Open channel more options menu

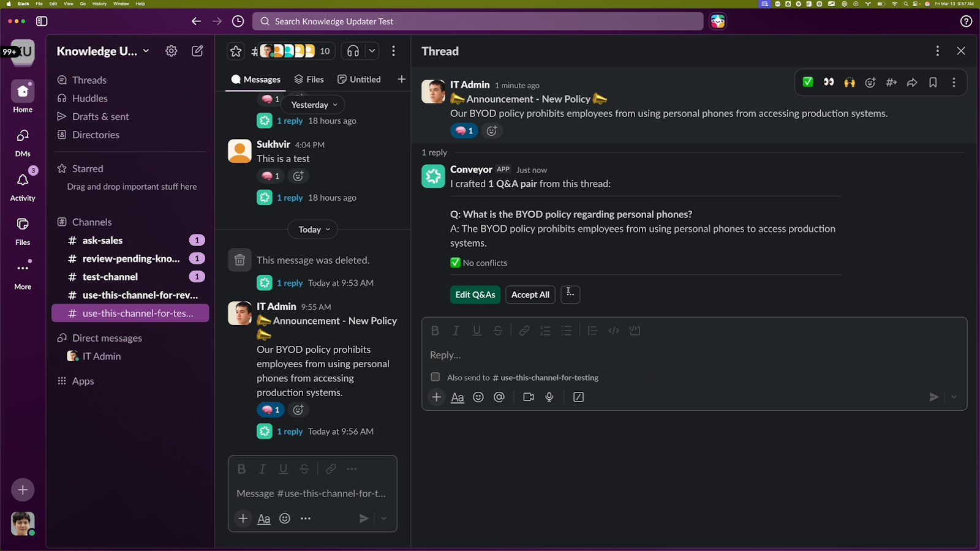393,51
